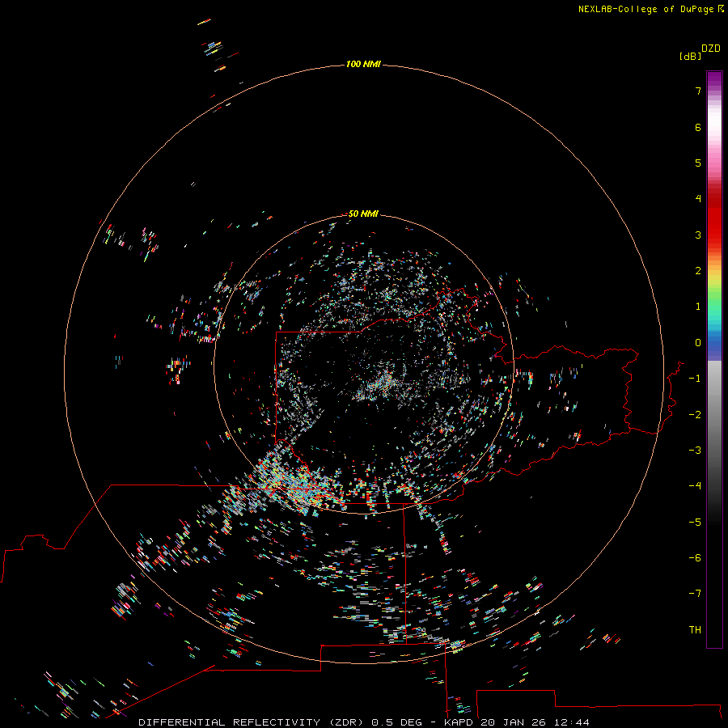728x728 pixels.
Task: Click the [dB] units label
Action: (x=690, y=56)
